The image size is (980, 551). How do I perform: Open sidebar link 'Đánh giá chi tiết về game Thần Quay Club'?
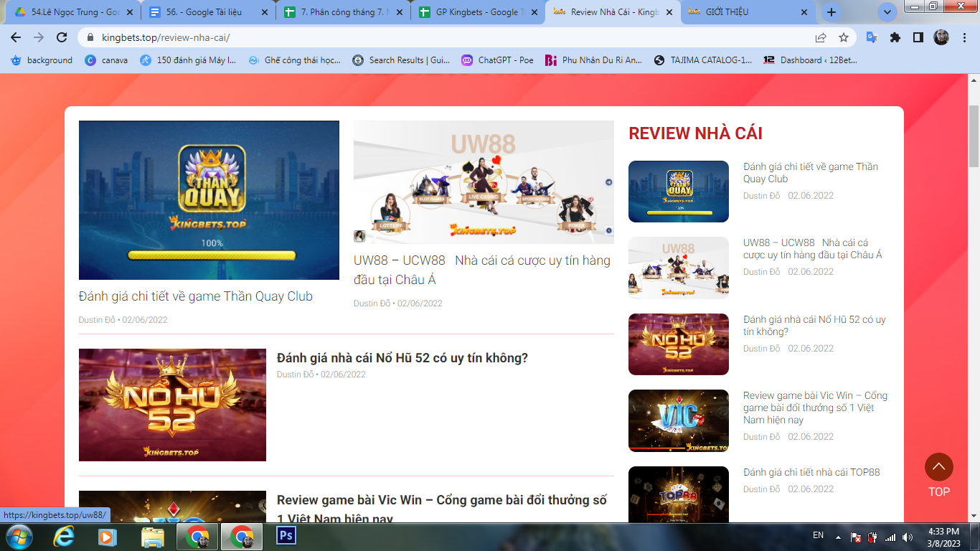[811, 173]
